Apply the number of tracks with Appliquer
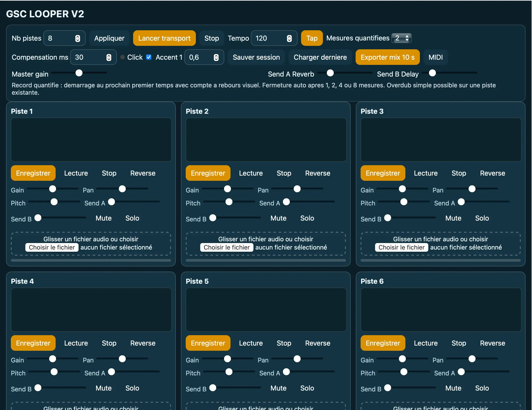Screen dimensions: 532x410 coord(109,38)
